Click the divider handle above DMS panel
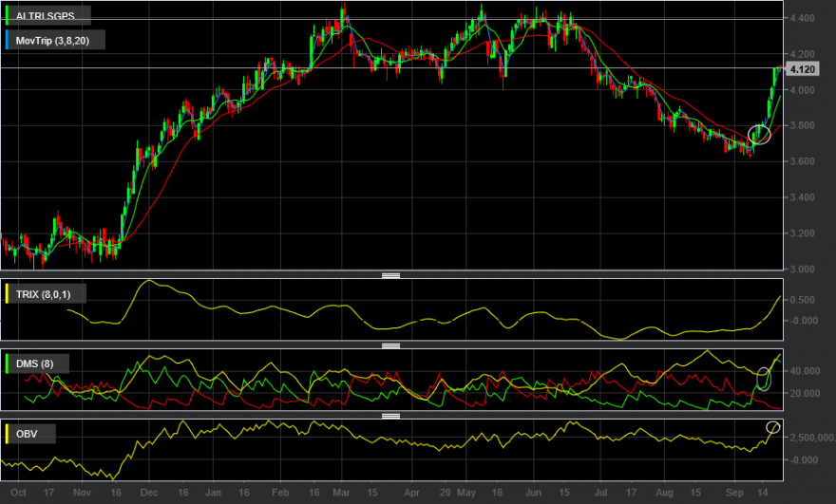This screenshot has width=836, height=504. pyautogui.click(x=390, y=345)
